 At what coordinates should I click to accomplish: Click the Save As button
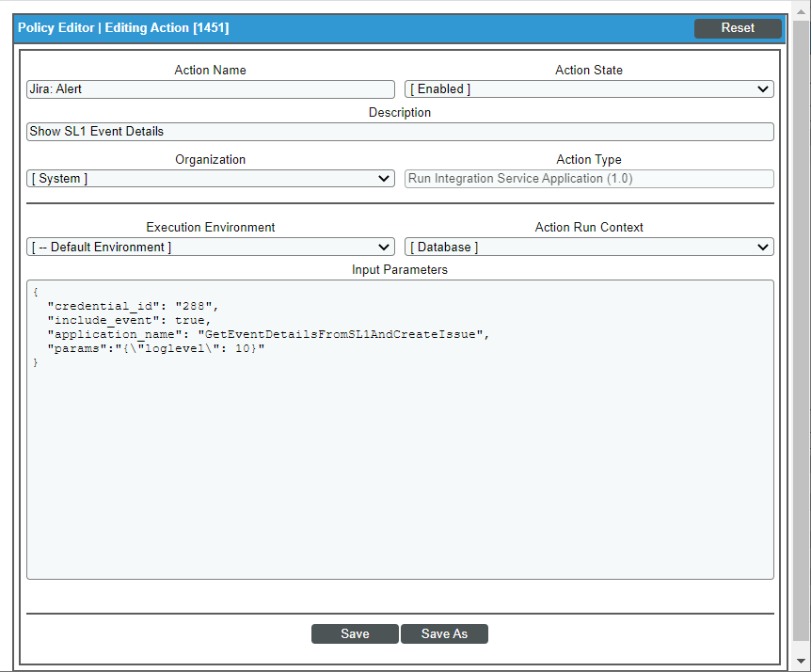444,633
